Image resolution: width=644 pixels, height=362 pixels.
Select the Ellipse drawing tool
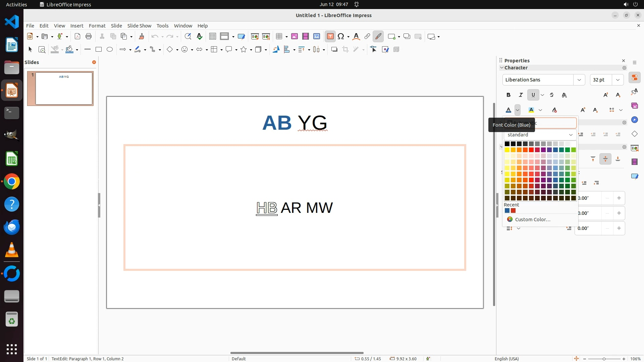110,50
